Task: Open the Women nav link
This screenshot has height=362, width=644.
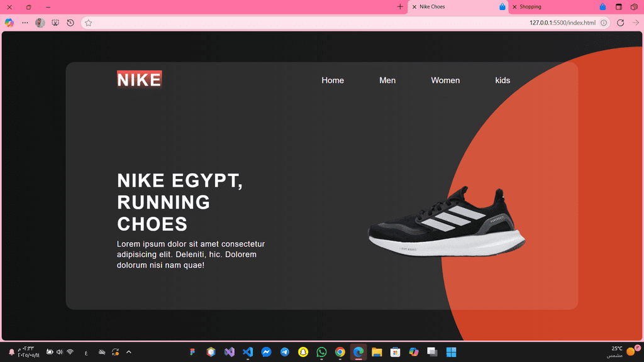Action: 445,80
